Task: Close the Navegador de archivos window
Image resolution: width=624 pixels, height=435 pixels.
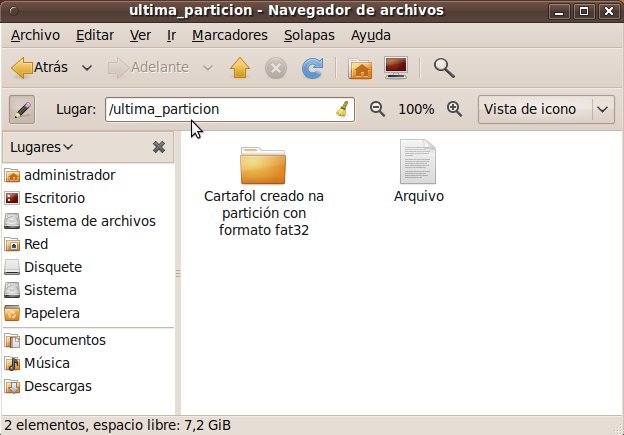Action: (x=608, y=11)
